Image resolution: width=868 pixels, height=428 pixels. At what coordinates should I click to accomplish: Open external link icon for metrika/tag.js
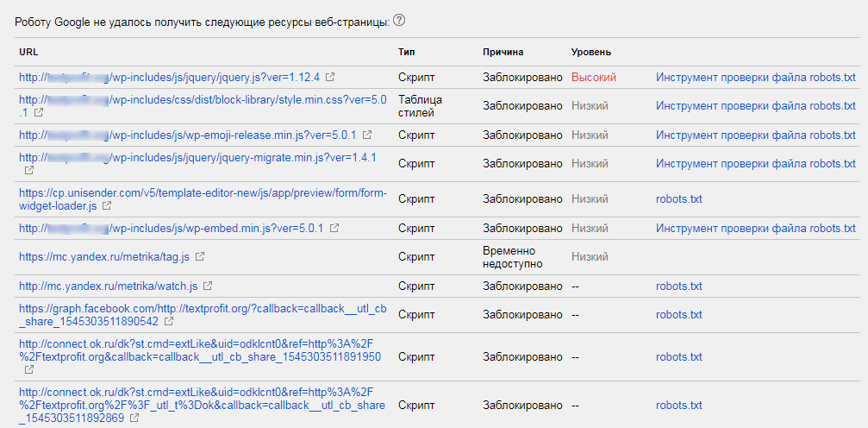[201, 256]
